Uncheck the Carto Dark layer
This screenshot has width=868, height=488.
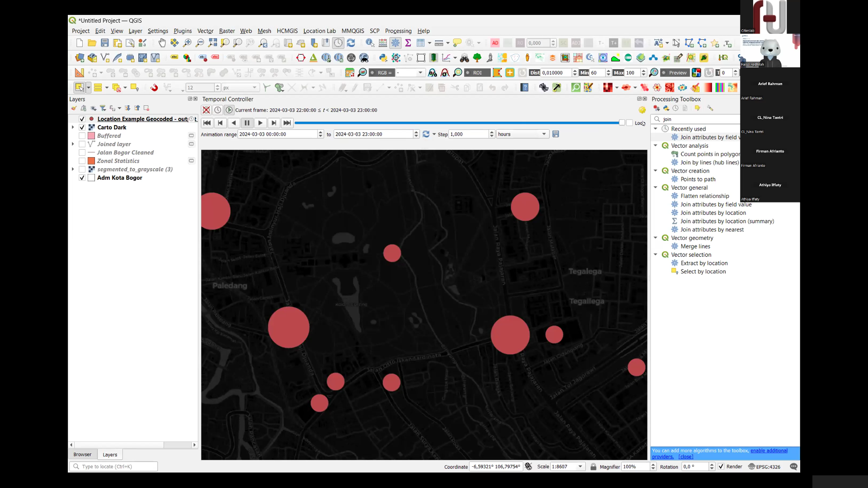82,127
